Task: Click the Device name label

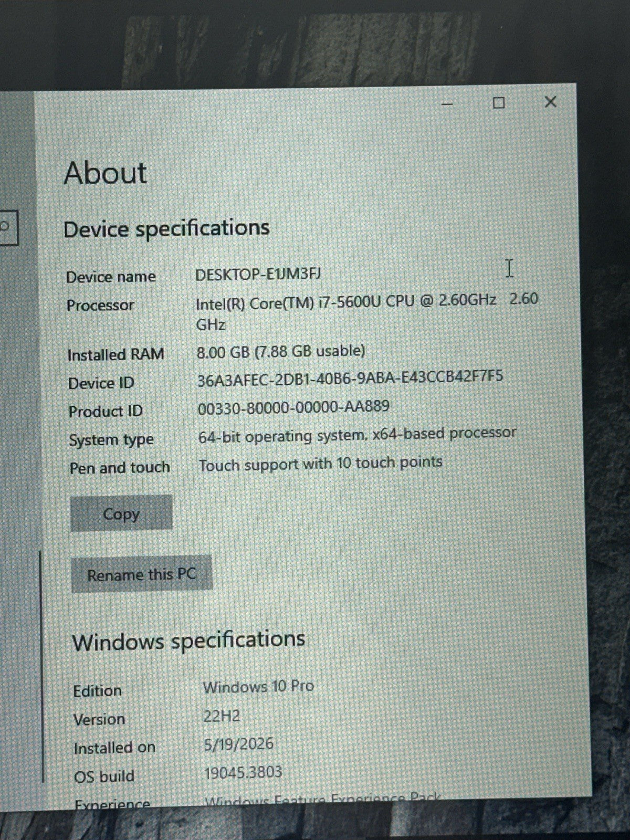Action: (111, 277)
